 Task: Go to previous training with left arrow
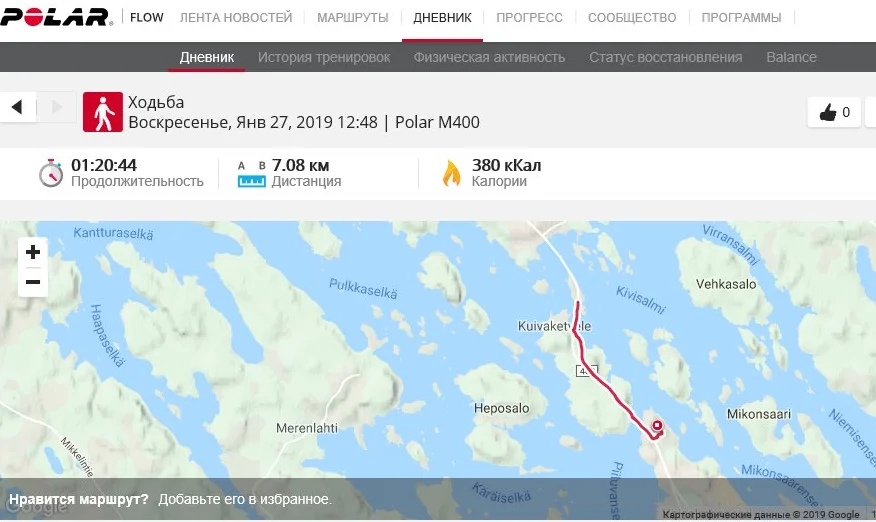point(17,107)
